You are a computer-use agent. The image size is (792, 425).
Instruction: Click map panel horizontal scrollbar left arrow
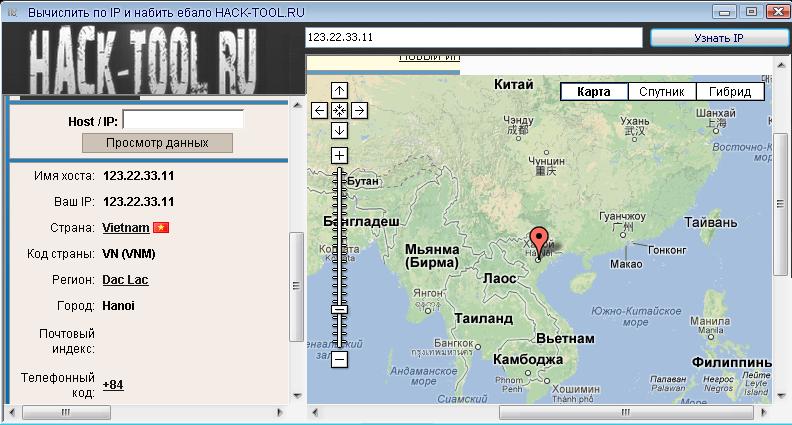click(x=315, y=412)
